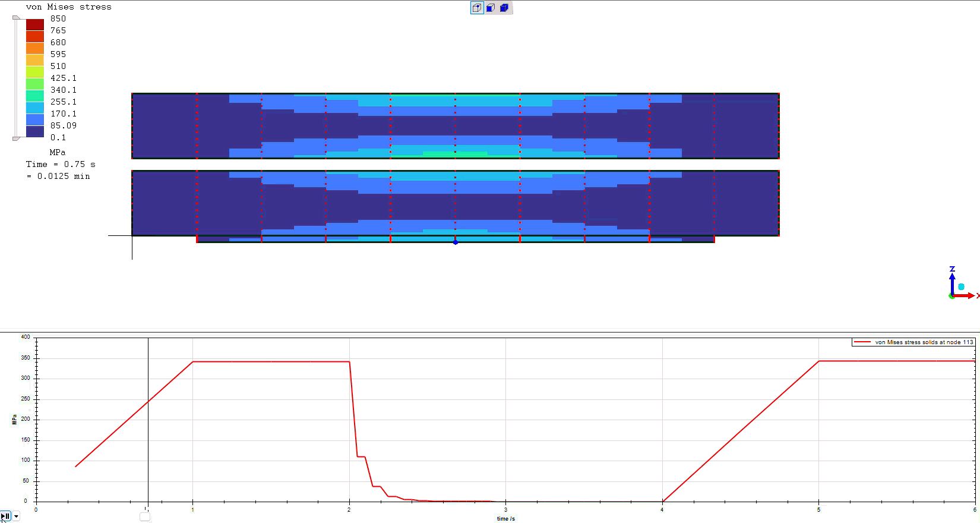
Task: Click the 'time /s' x-axis label
Action: tap(506, 519)
